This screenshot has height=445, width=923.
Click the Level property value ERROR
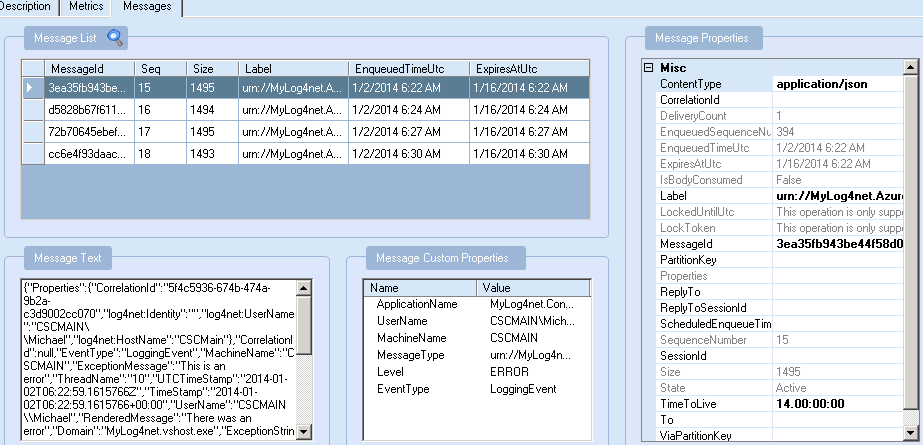click(509, 372)
